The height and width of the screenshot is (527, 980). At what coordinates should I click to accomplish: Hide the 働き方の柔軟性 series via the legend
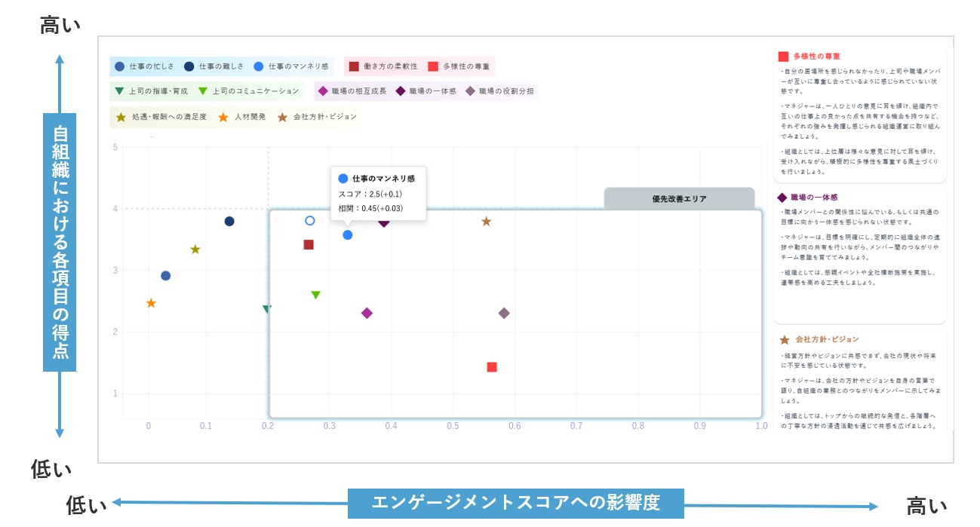click(x=383, y=66)
